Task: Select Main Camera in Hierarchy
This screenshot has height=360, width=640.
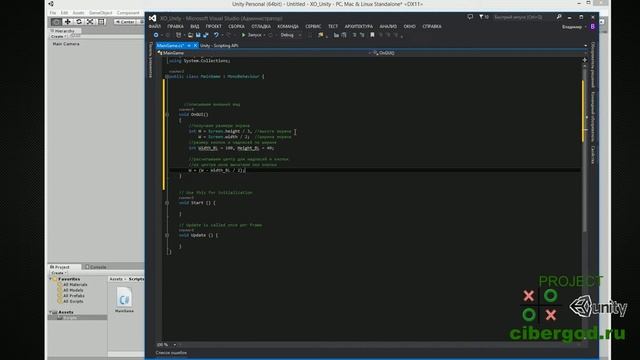Action: click(66, 44)
